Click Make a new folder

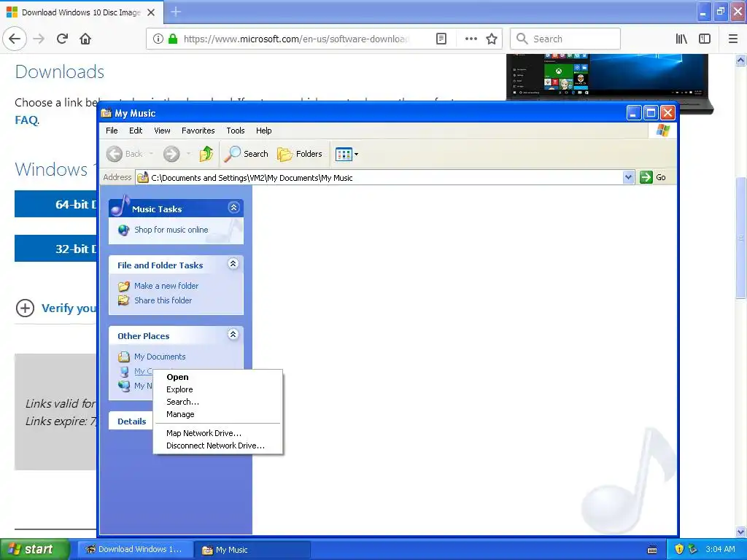click(166, 286)
